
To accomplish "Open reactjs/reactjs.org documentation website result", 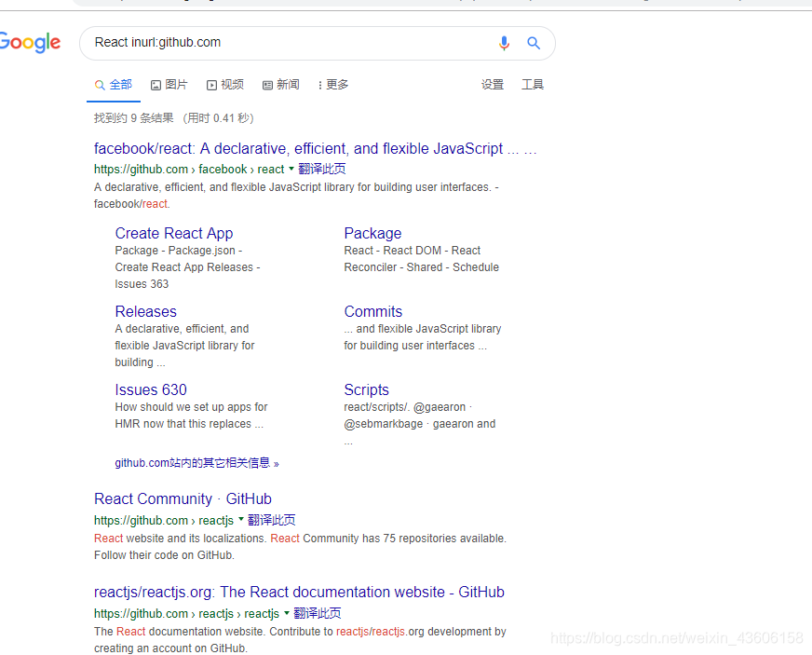I will click(x=299, y=592).
